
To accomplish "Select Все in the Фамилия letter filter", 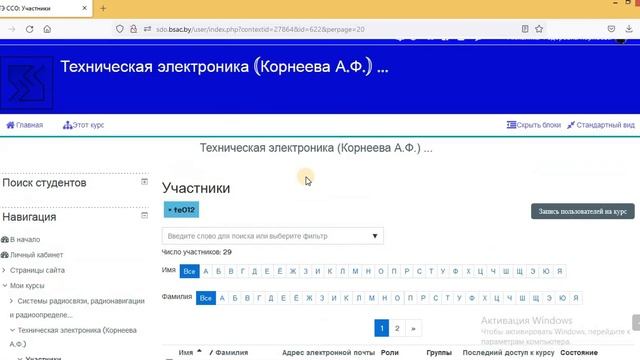I will coord(206,298).
